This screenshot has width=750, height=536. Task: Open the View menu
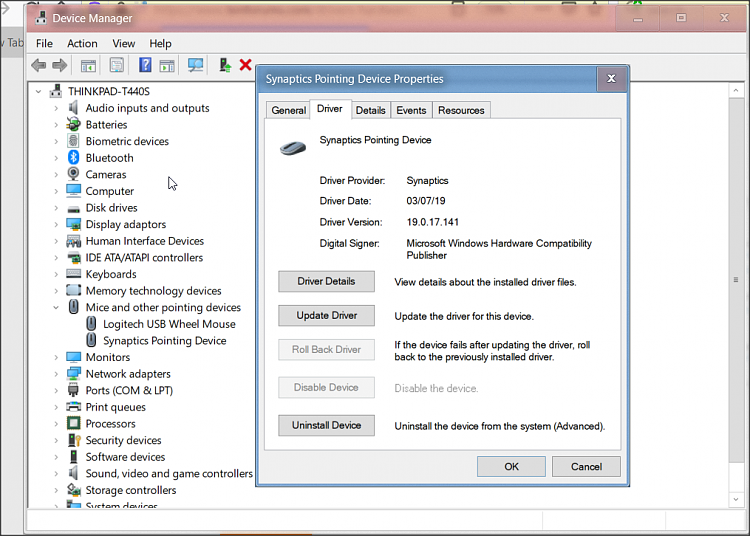tap(123, 44)
